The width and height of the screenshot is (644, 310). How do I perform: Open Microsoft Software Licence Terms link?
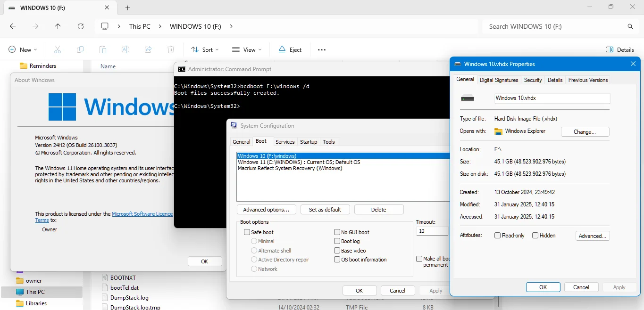pos(142,214)
